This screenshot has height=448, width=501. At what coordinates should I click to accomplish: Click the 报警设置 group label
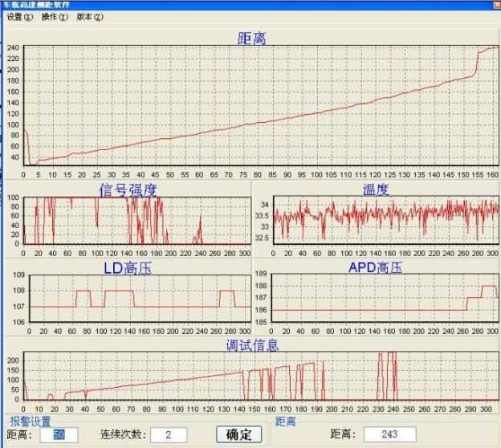click(31, 422)
